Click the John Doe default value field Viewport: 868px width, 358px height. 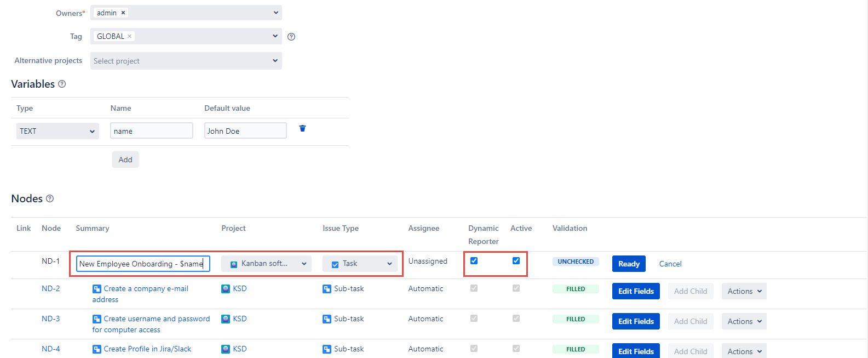(245, 131)
